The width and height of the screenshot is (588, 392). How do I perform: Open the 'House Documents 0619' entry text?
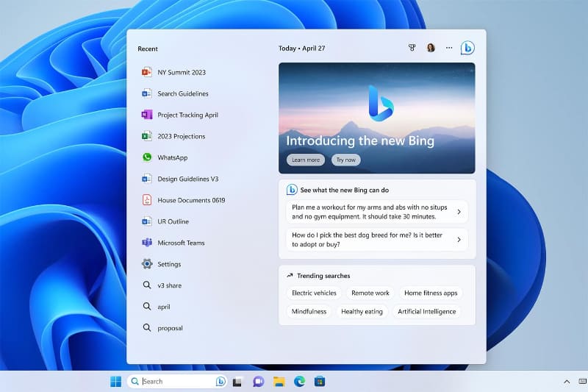[191, 200]
